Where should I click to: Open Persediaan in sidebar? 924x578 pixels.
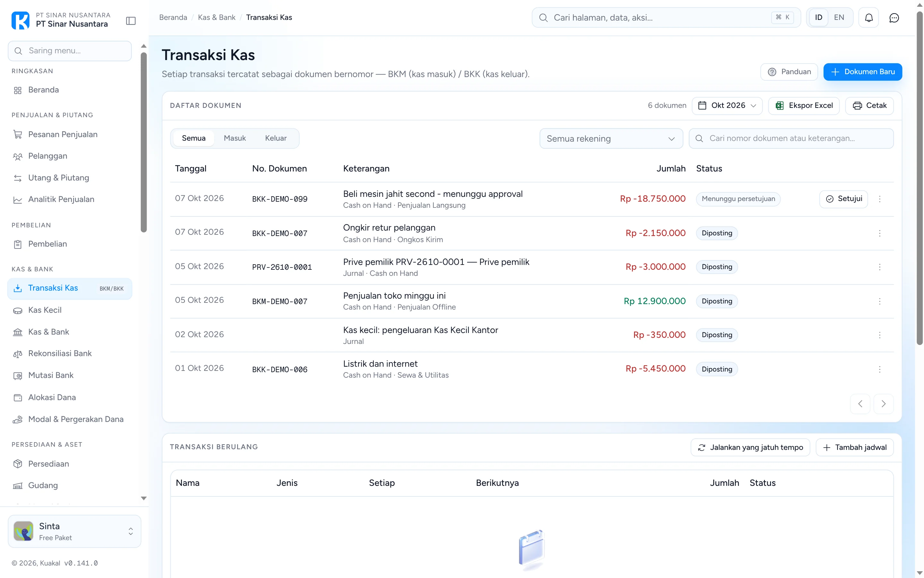tap(70, 464)
